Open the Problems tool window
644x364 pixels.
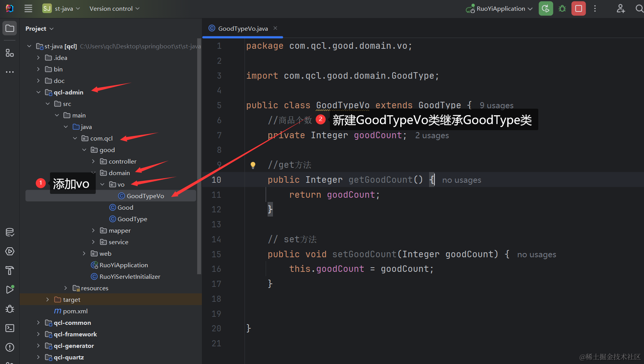(10, 347)
